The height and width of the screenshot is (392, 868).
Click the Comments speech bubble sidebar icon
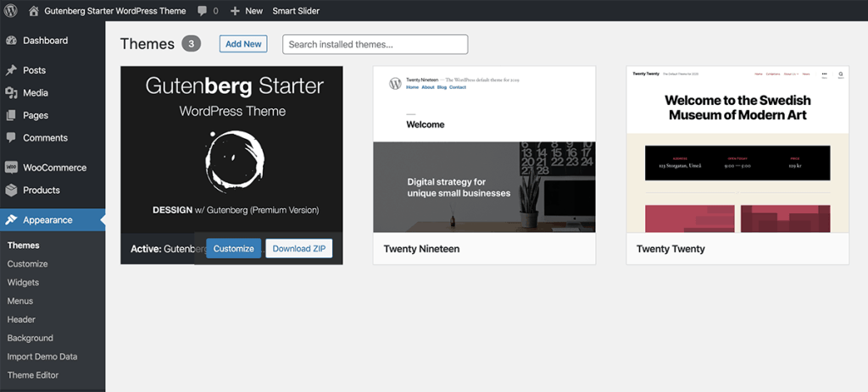[11, 138]
